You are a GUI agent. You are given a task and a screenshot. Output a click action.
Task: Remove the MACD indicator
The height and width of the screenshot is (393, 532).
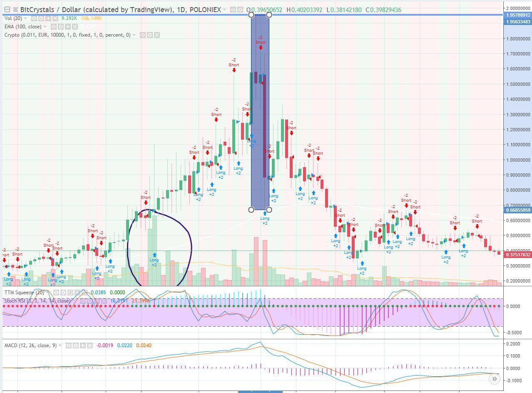[x=89, y=345]
